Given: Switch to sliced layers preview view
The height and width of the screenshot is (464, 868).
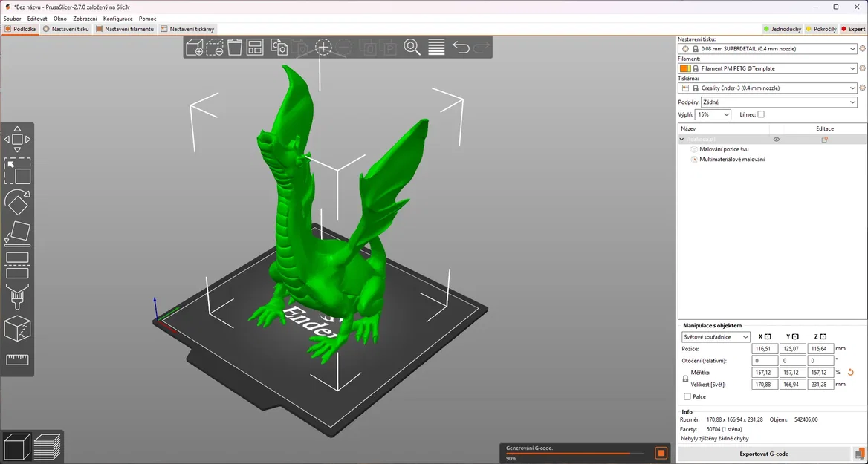Looking at the screenshot, I should tap(48, 447).
